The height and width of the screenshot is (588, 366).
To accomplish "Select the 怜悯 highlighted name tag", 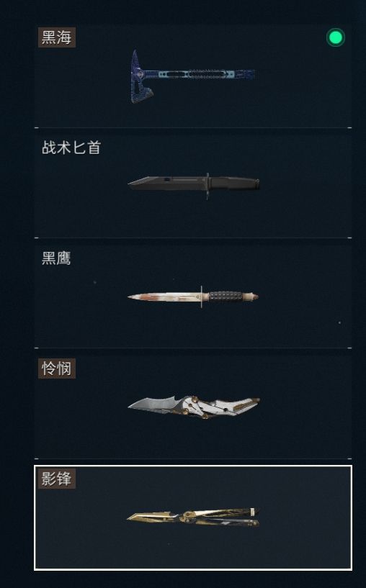I will 57,368.
